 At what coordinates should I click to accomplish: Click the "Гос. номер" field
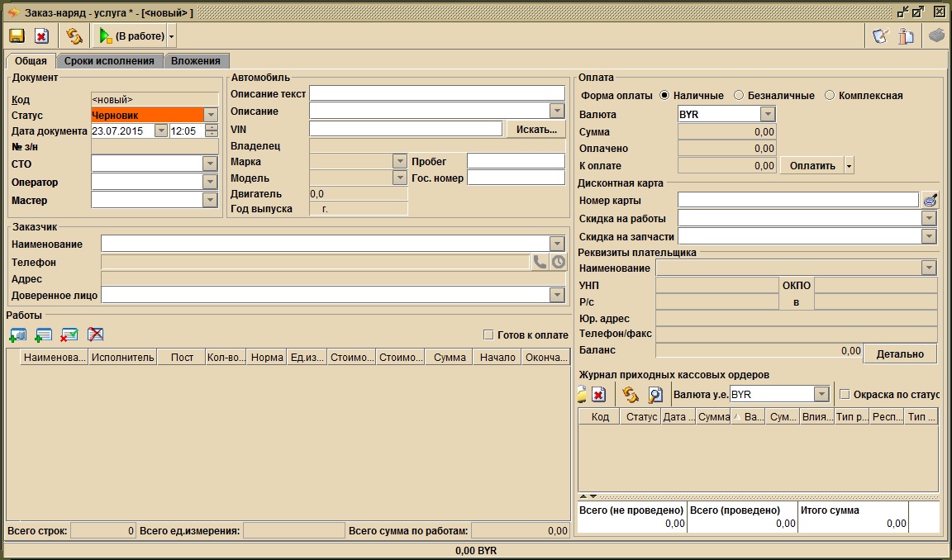516,177
